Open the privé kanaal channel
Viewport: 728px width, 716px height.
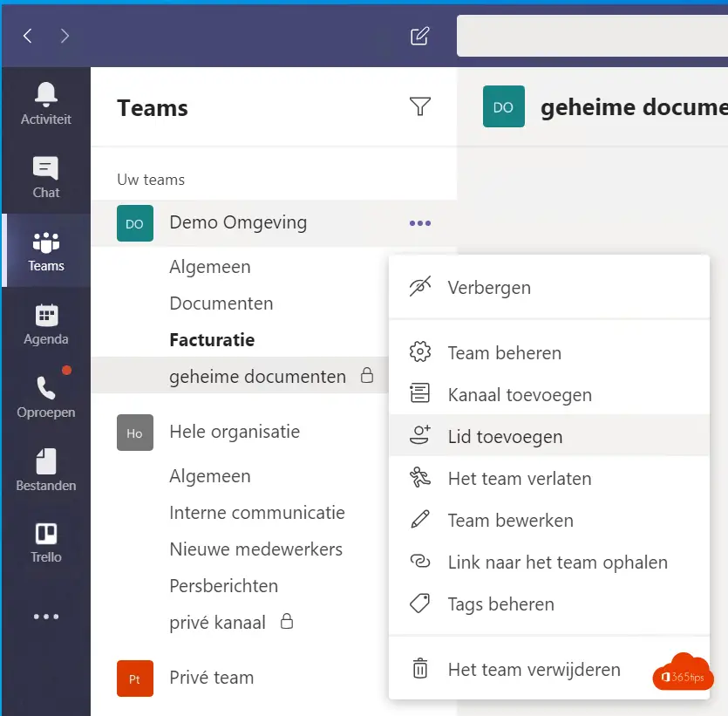tap(217, 623)
